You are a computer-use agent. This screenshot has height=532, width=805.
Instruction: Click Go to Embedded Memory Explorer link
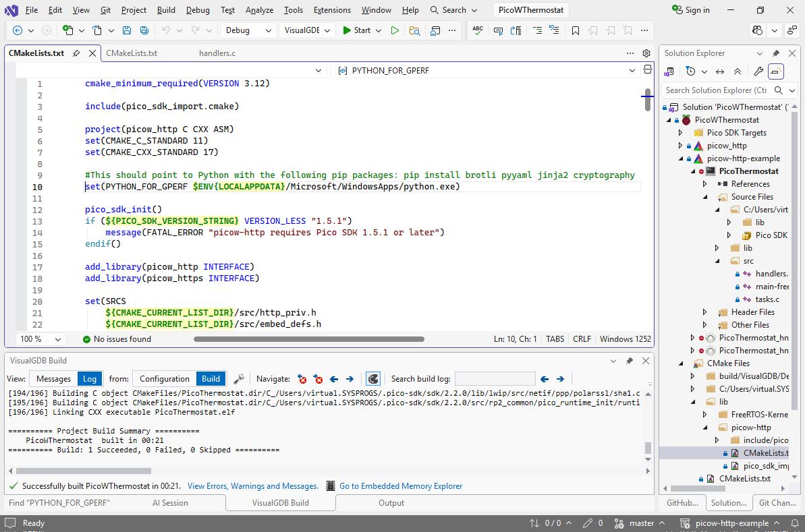coord(400,486)
